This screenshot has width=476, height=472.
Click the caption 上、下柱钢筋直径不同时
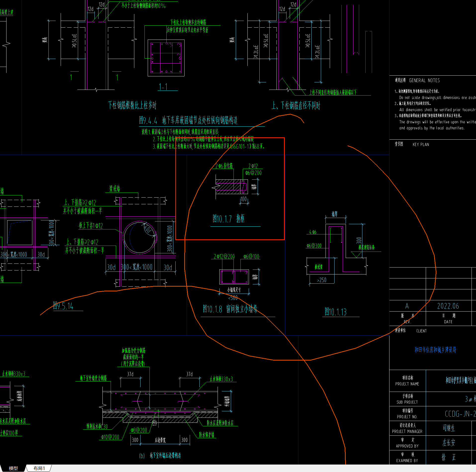point(296,105)
